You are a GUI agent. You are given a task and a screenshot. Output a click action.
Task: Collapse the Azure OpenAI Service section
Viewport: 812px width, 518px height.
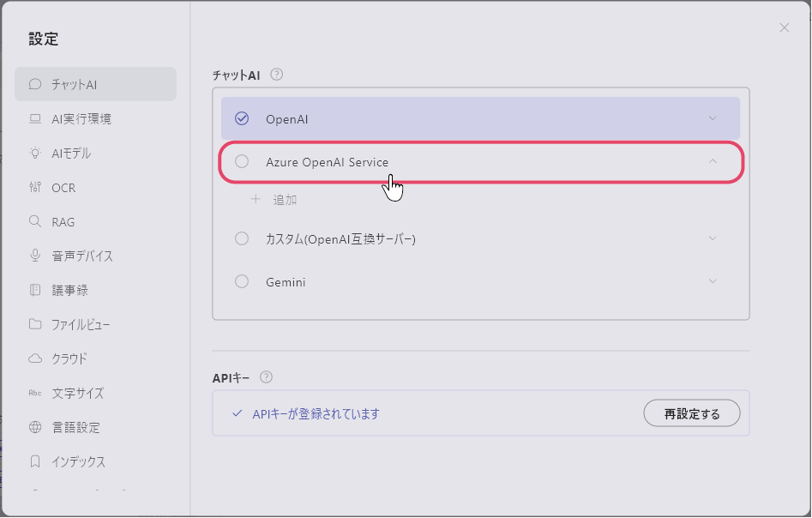713,161
